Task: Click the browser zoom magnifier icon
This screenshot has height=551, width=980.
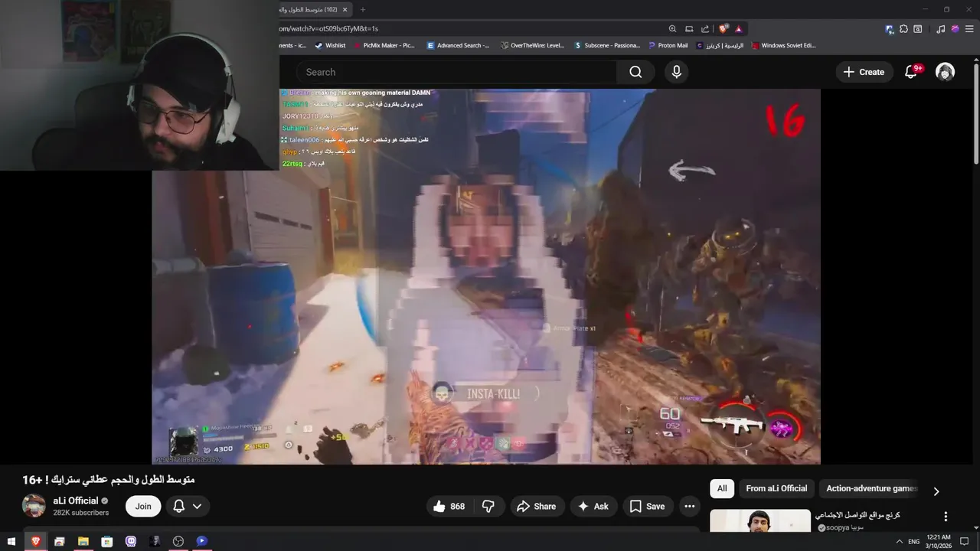Action: [672, 28]
